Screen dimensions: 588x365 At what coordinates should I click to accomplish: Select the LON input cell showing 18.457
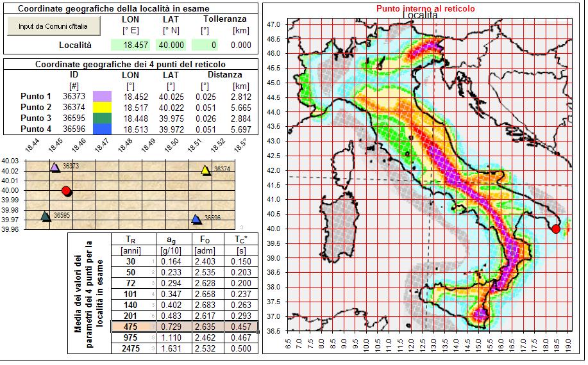(x=131, y=45)
